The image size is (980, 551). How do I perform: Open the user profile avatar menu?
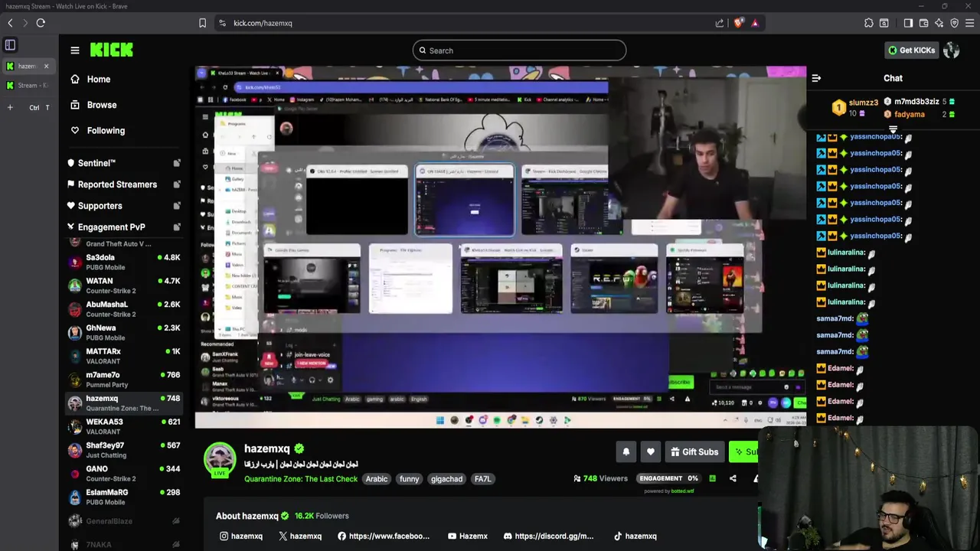point(952,51)
